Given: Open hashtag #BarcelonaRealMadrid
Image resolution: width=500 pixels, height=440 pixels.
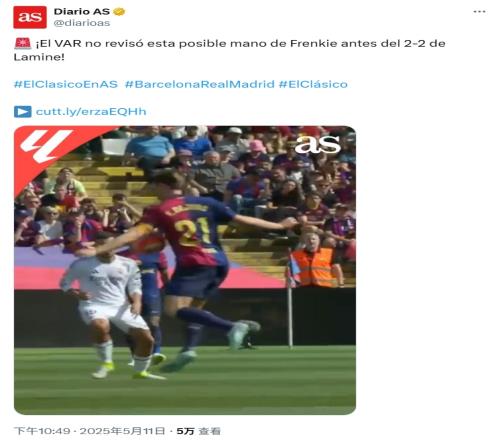Looking at the screenshot, I should [x=199, y=84].
